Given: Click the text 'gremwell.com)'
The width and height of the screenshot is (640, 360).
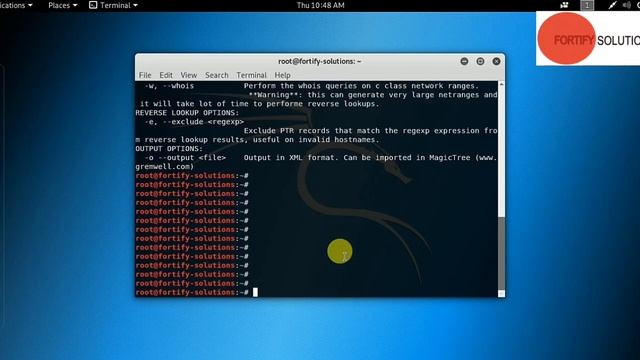Looking at the screenshot, I should click(x=164, y=167).
